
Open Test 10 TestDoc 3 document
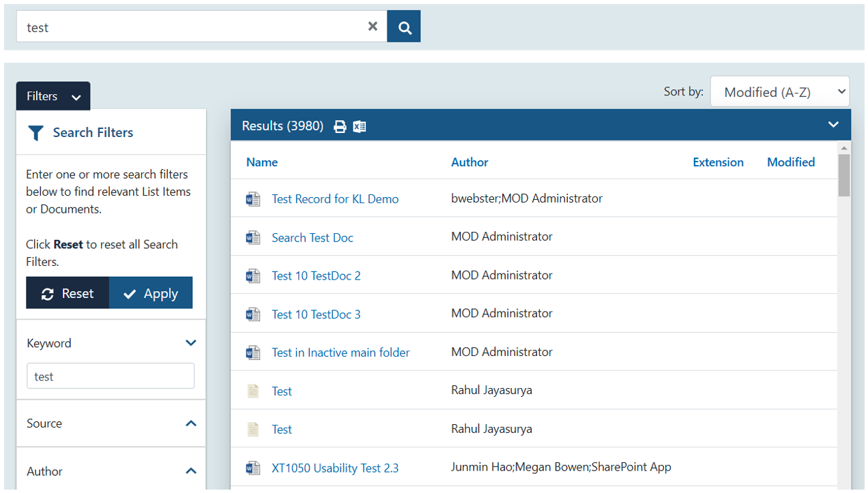tap(316, 314)
